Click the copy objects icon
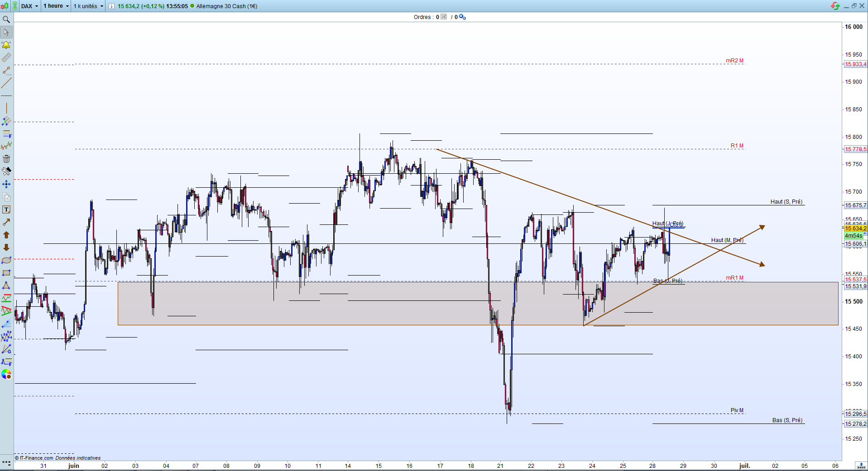The width and height of the screenshot is (868, 471). [x=6, y=197]
